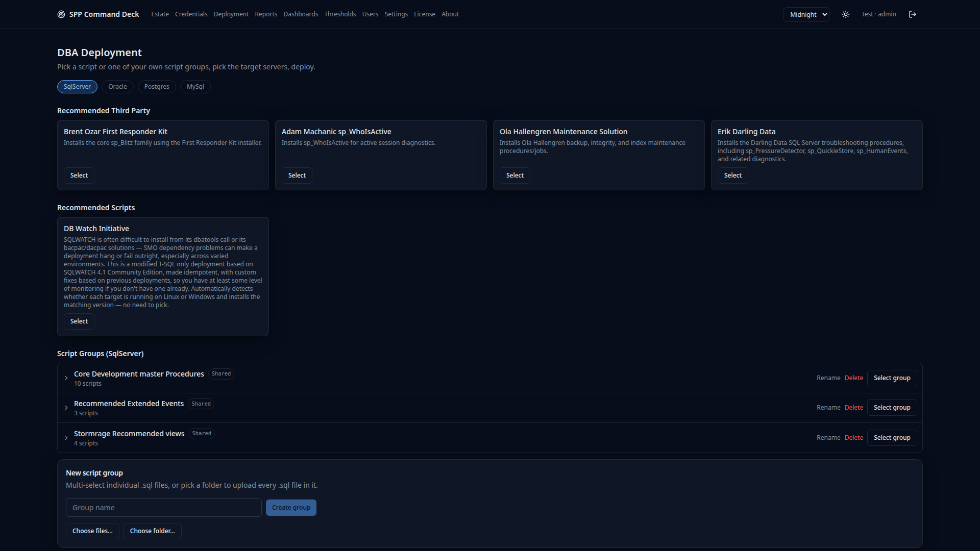Click Shared badge on Recommended Extended Events
This screenshot has height=551, width=980.
tap(201, 404)
